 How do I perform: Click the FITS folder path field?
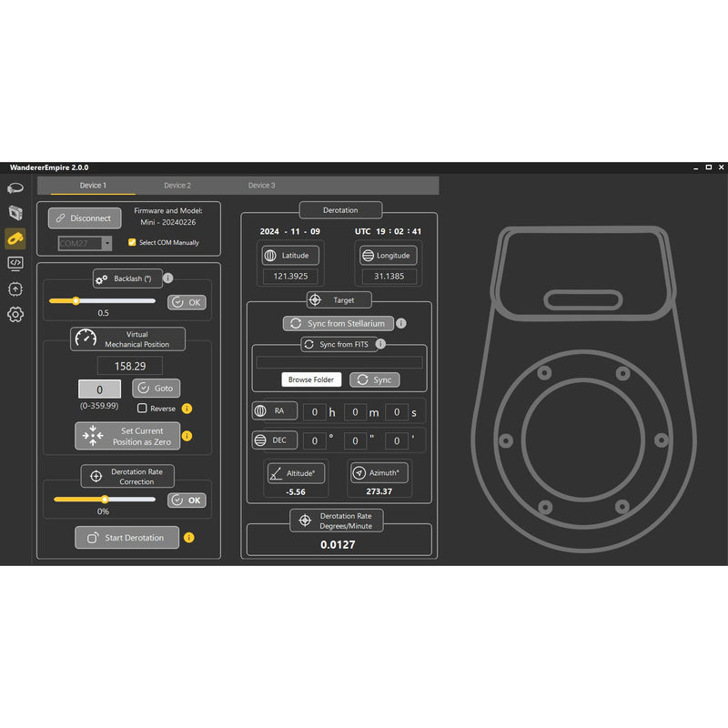(339, 362)
